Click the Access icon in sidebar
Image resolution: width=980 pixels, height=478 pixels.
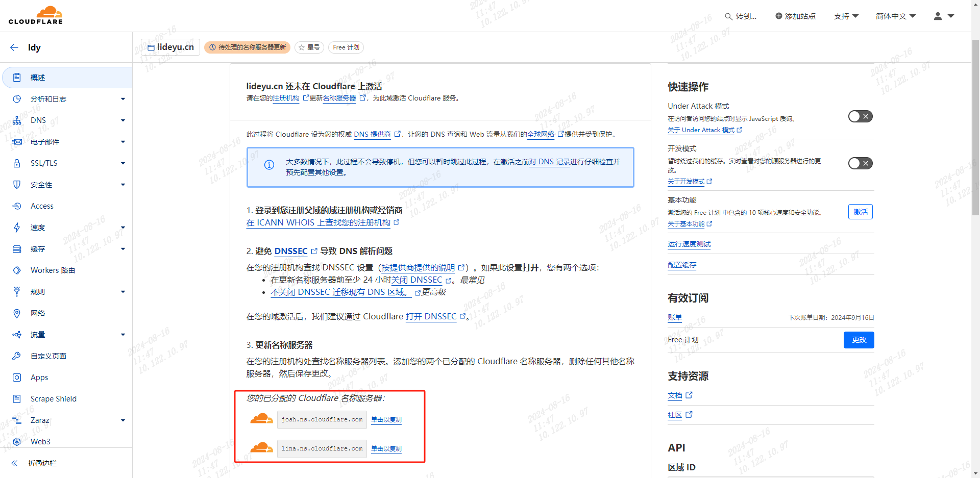pyautogui.click(x=17, y=206)
